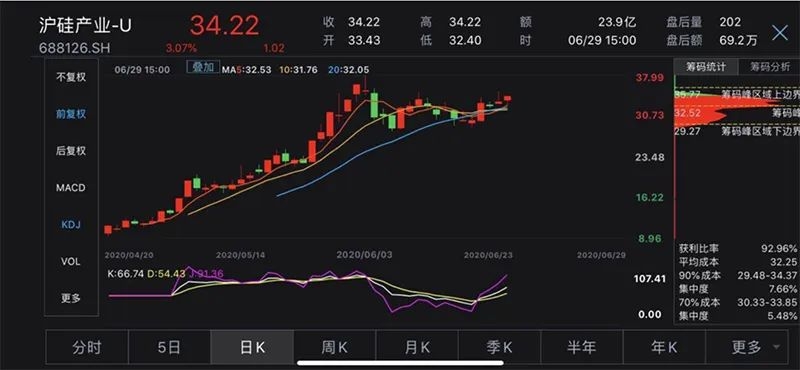The width and height of the screenshot is (800, 370).
Task: Close the stock chart with the X icon
Action: [780, 33]
